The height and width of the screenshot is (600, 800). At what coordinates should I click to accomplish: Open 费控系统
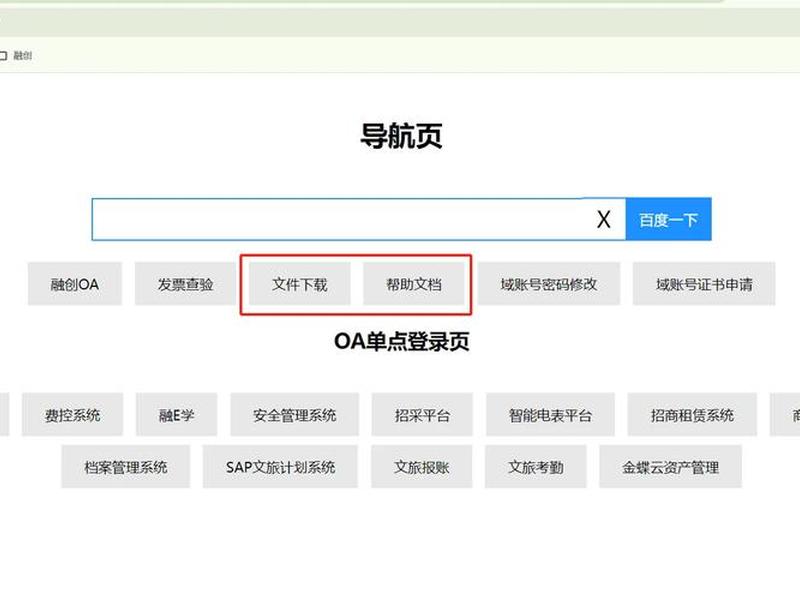(x=72, y=414)
